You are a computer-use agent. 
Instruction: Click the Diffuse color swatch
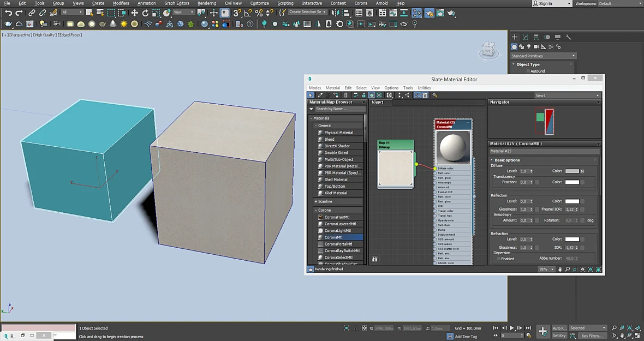[572, 171]
